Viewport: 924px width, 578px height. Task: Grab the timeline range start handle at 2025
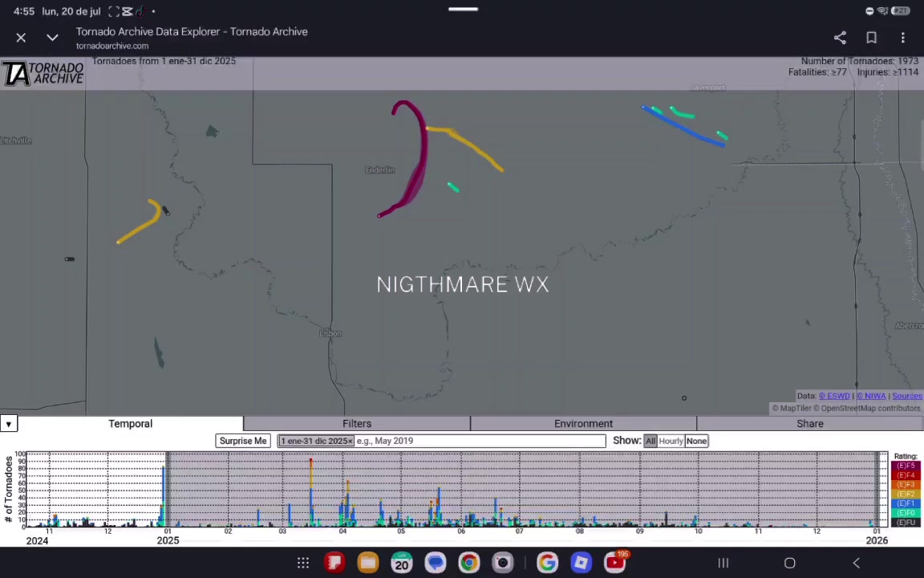(x=168, y=490)
